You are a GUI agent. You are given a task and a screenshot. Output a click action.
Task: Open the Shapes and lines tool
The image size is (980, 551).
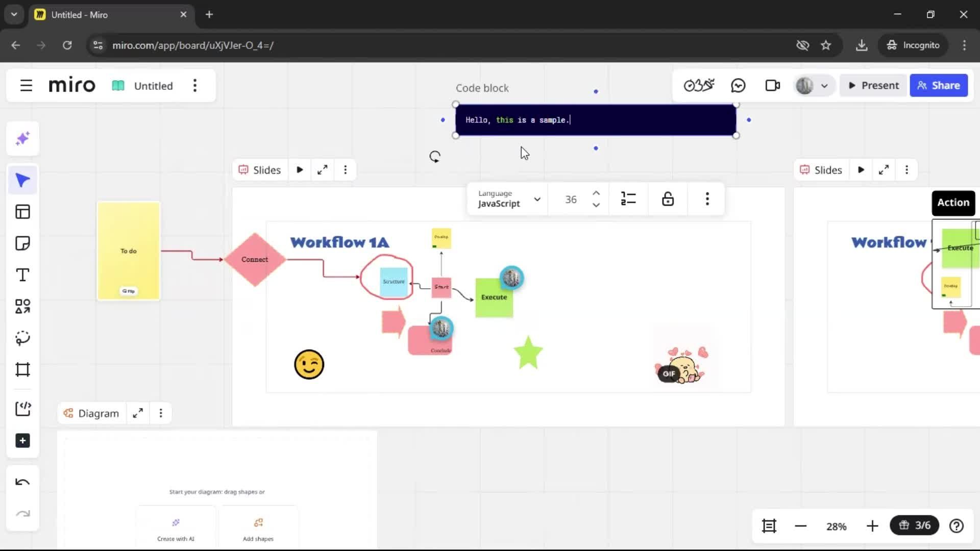point(22,307)
